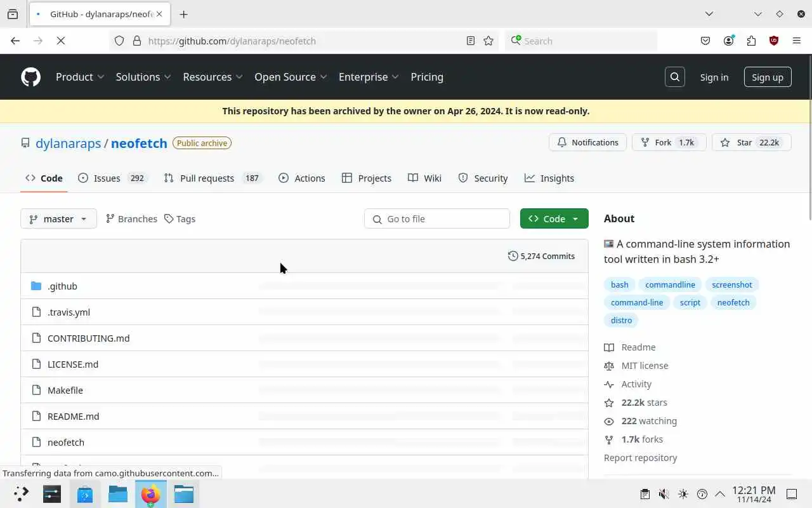The height and width of the screenshot is (508, 812).
Task: Bookmark this page with the star icon
Action: (x=488, y=41)
